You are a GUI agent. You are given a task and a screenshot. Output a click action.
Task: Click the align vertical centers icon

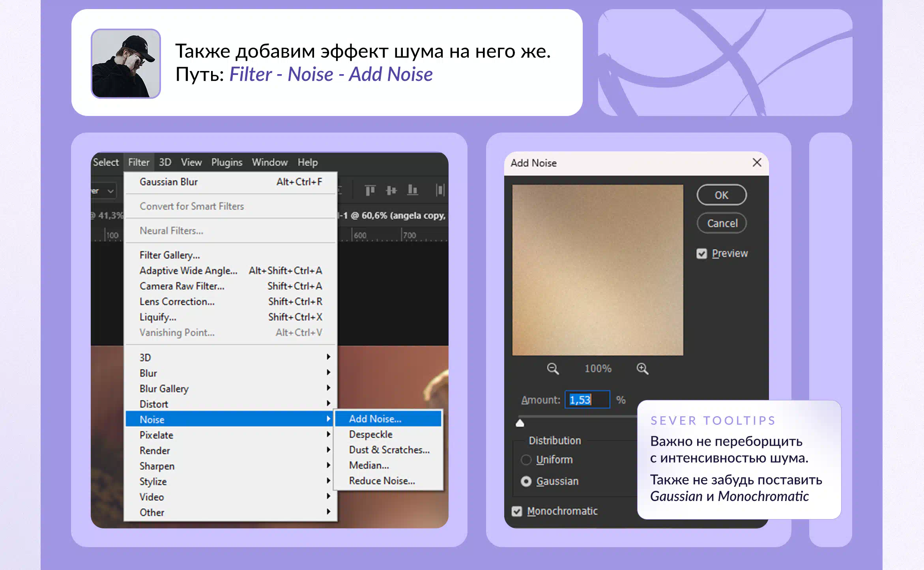[x=391, y=191]
